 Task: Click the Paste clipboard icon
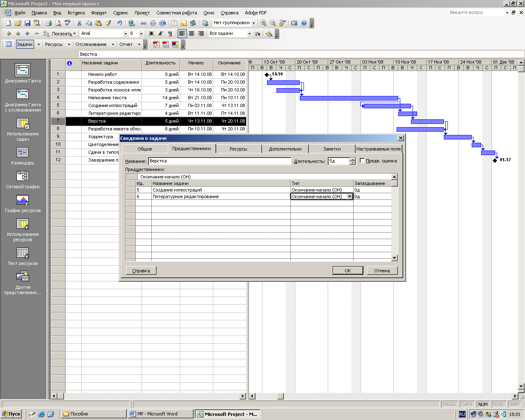(98, 23)
